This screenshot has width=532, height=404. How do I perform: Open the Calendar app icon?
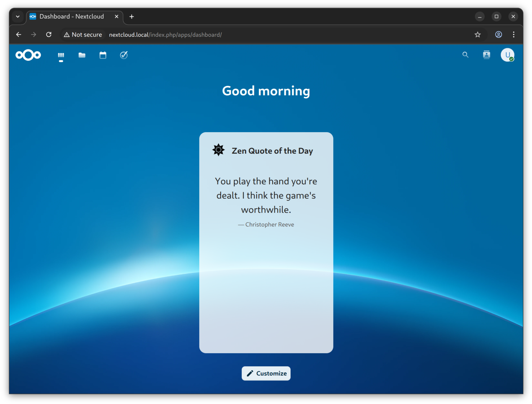pos(103,55)
